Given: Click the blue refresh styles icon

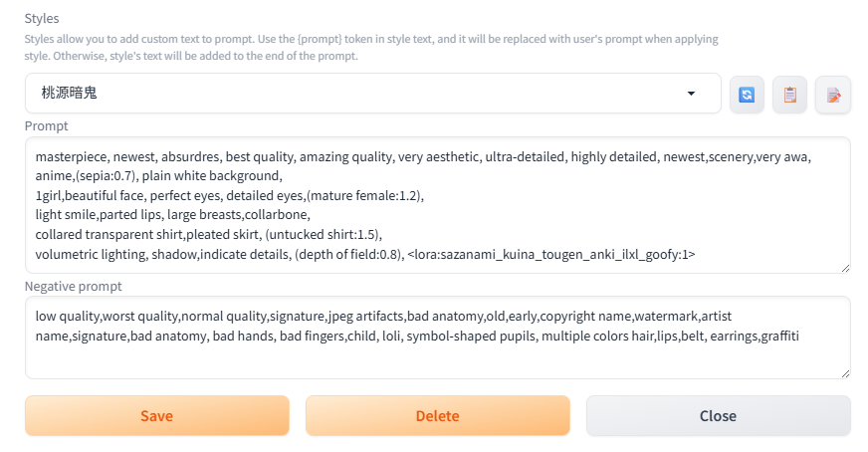Looking at the screenshot, I should point(747,95).
